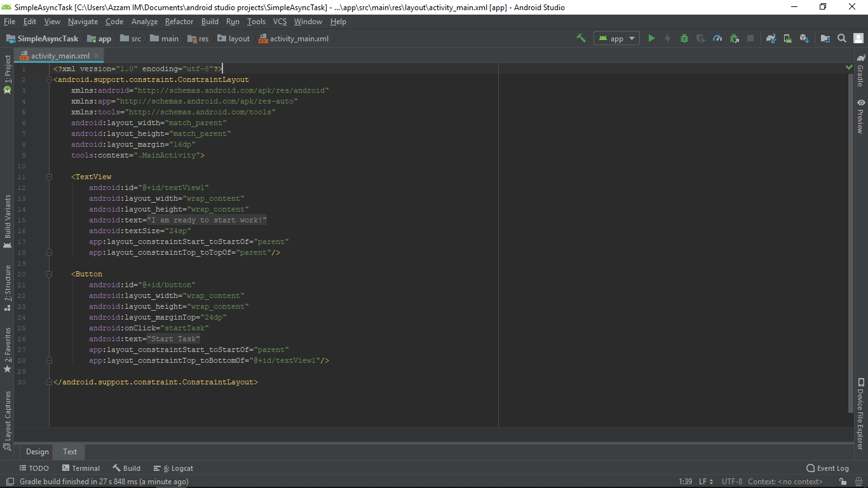Click the Make Project hammer icon
Image resolution: width=868 pixels, height=488 pixels.
point(581,38)
